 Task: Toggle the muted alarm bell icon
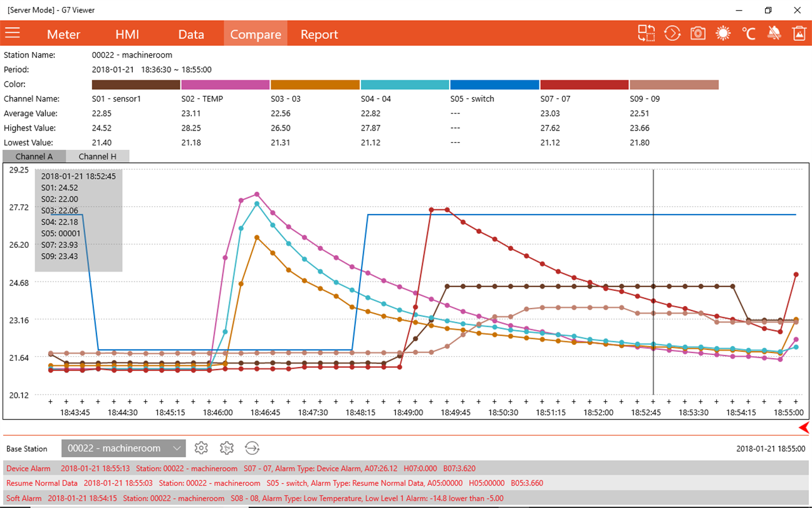774,33
